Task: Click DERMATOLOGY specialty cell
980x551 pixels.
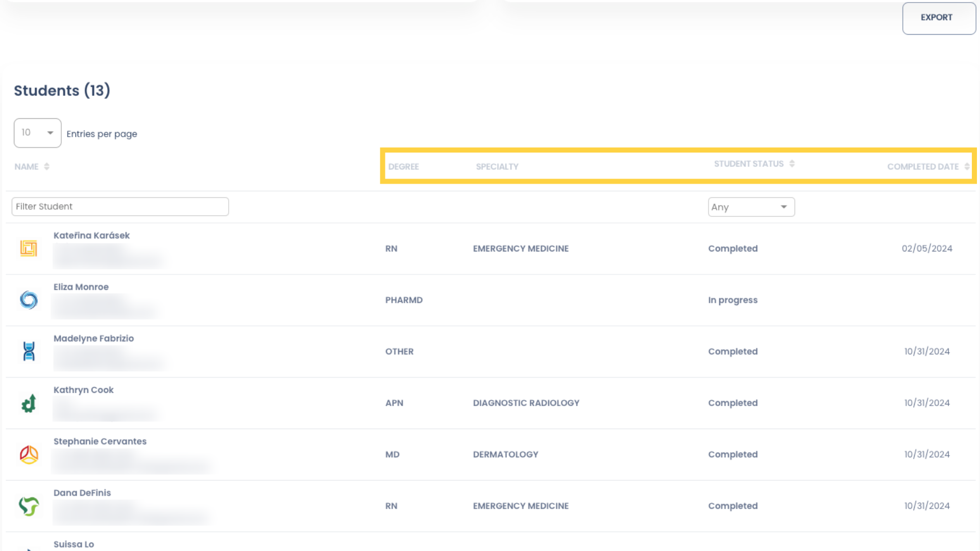Action: click(505, 455)
